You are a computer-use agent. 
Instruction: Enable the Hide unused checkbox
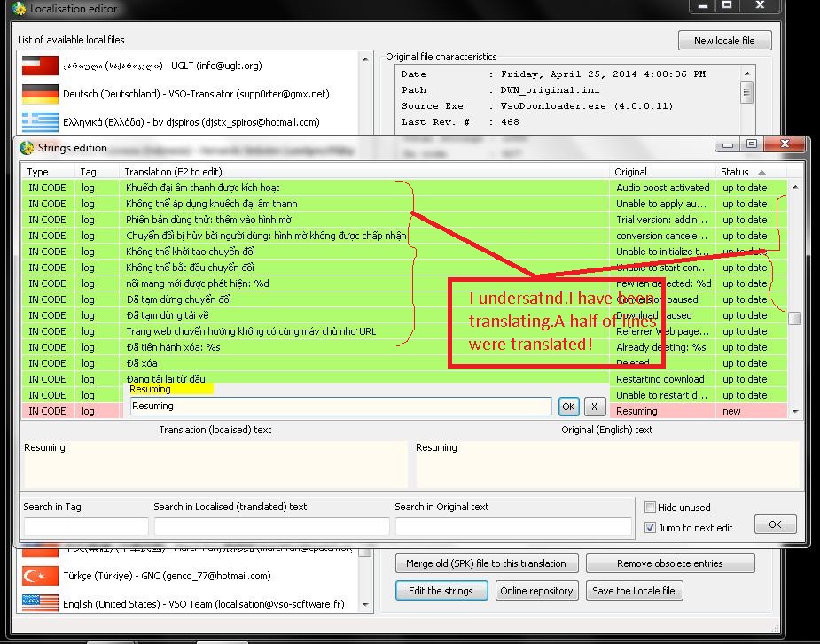pos(650,507)
